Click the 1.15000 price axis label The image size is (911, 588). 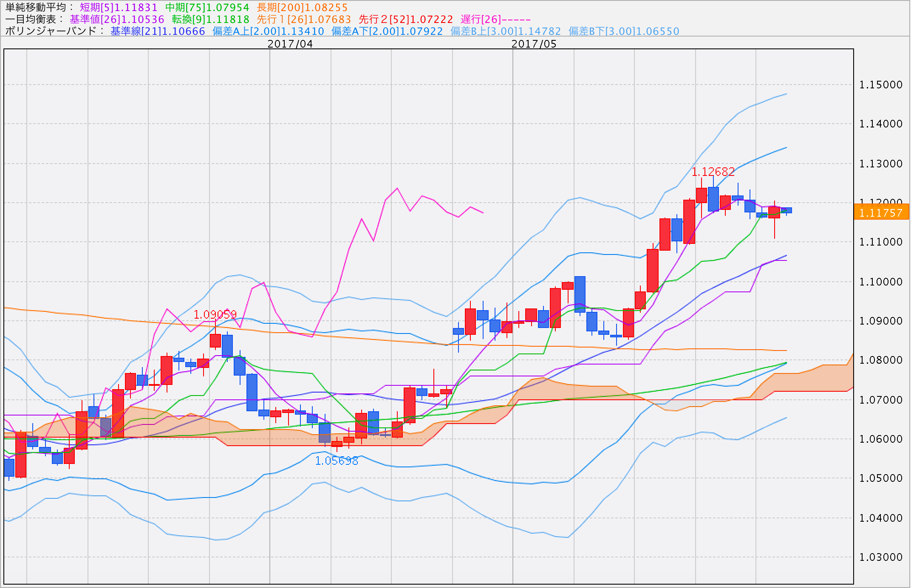coord(881,85)
